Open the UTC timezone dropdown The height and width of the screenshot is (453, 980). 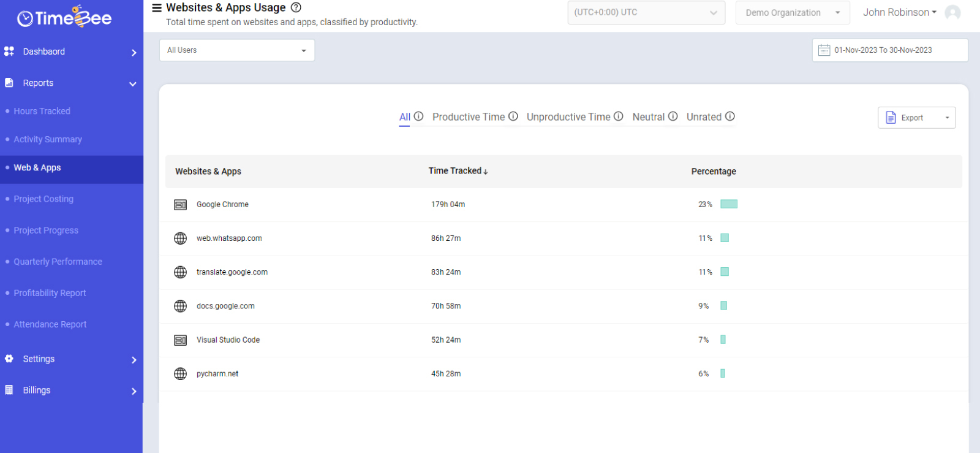coord(646,12)
